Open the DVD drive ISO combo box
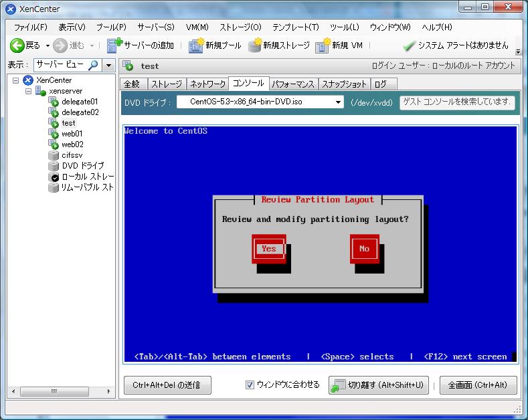Screen dimensions: 528x420 pos(260,102)
